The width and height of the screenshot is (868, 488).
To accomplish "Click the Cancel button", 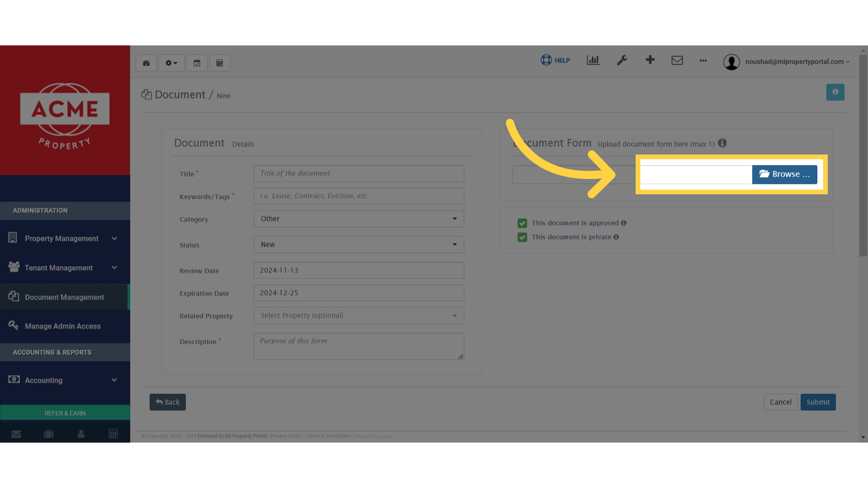I will point(781,402).
